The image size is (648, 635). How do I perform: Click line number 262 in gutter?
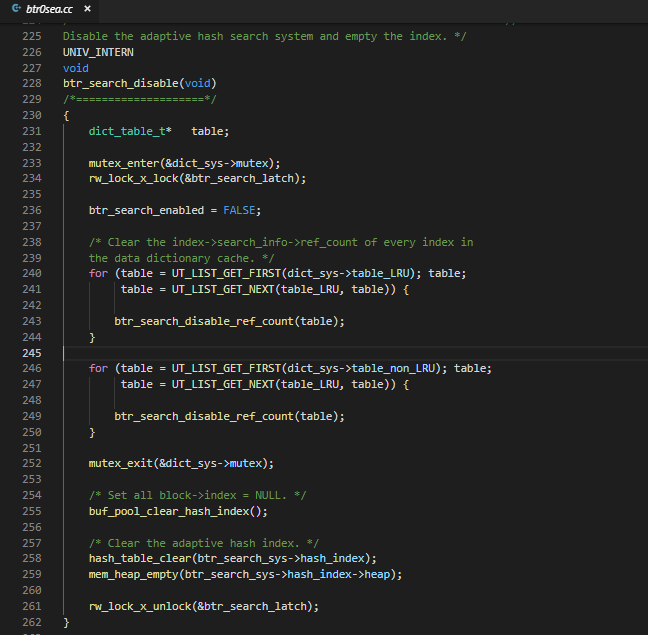(31, 622)
